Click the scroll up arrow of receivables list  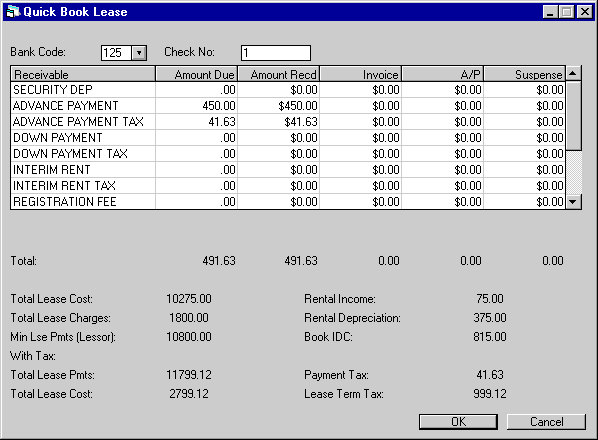pyautogui.click(x=573, y=73)
